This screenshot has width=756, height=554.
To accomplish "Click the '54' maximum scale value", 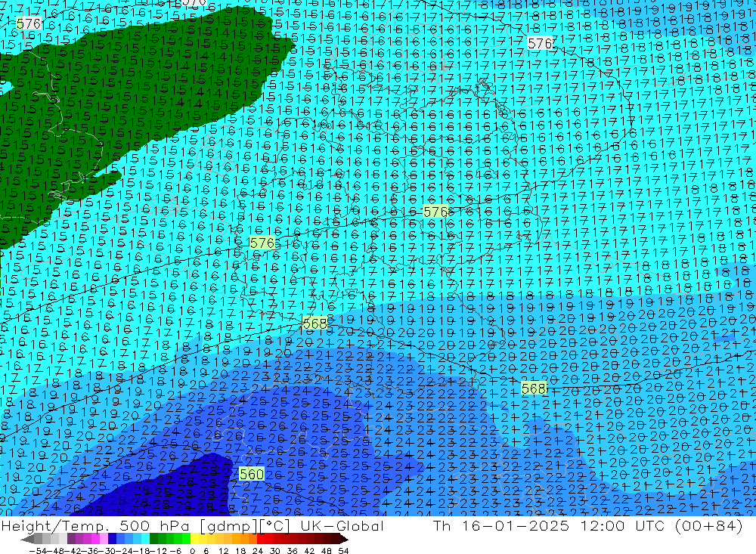I will 343,551.
